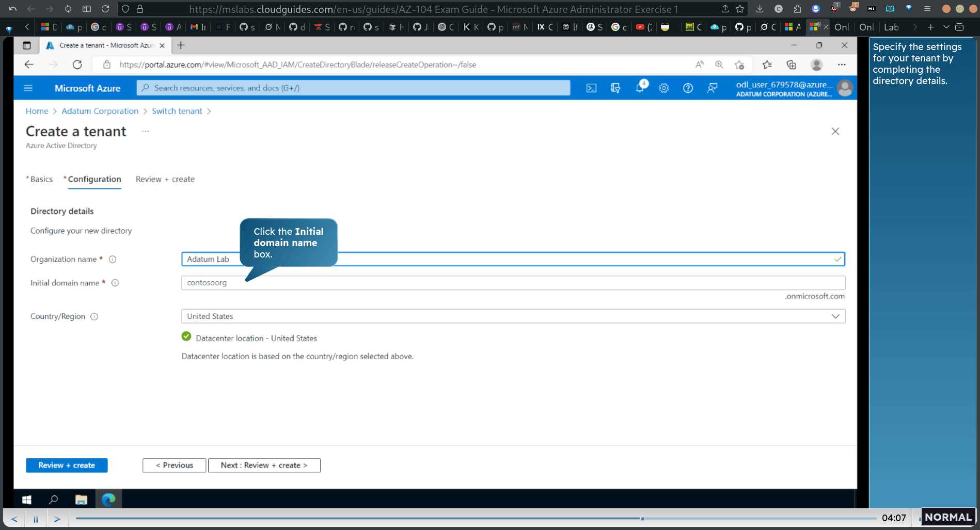Open Edge profile icon
This screenshot has height=530, width=980.
pyautogui.click(x=817, y=65)
